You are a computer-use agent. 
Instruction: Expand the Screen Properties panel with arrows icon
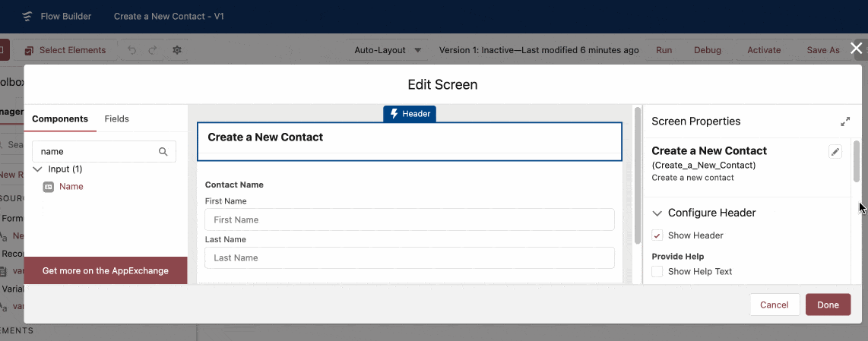click(x=845, y=122)
